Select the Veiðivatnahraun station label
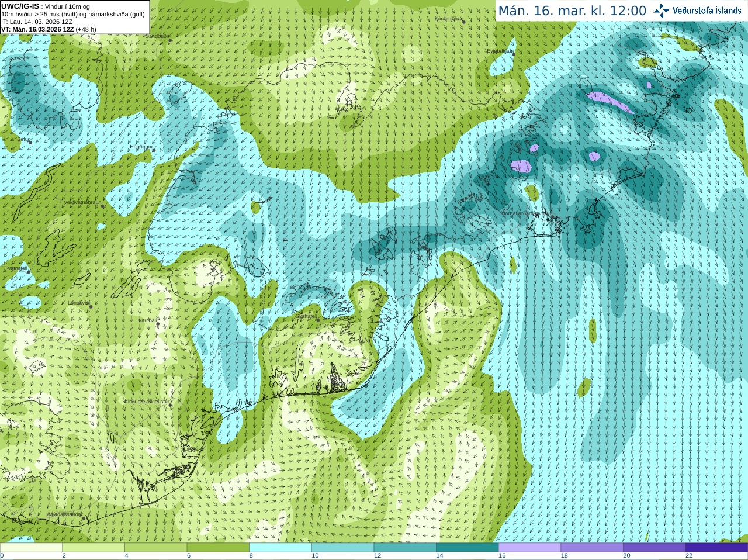This screenshot has width=748, height=560. [82, 202]
